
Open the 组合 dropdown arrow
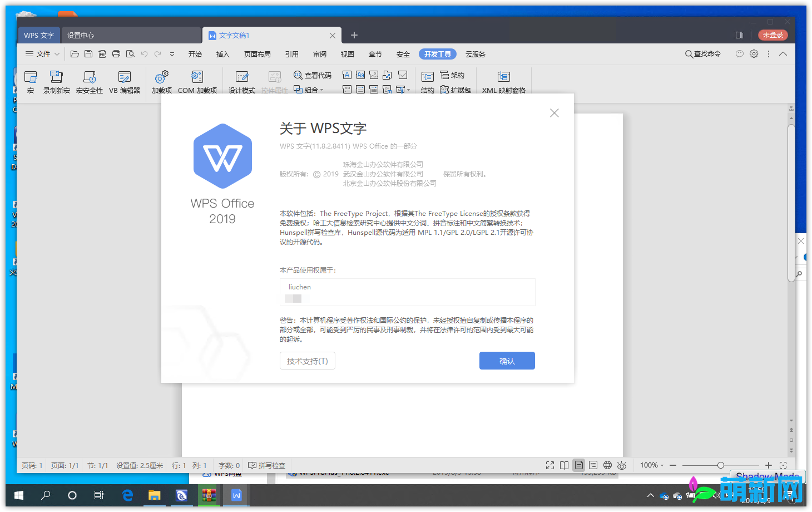(321, 89)
